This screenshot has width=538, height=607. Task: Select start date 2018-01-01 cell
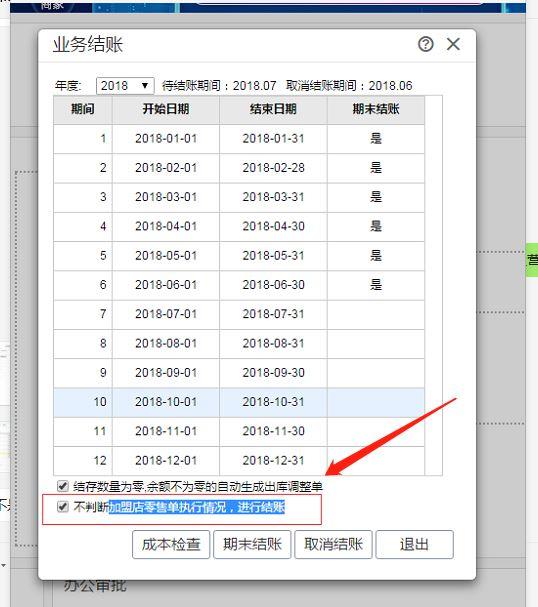[166, 139]
